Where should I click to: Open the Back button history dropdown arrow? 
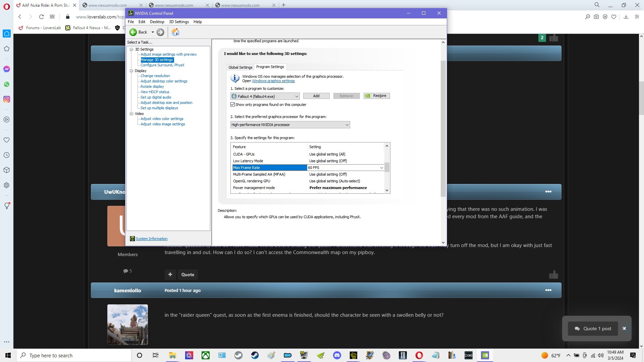point(153,32)
